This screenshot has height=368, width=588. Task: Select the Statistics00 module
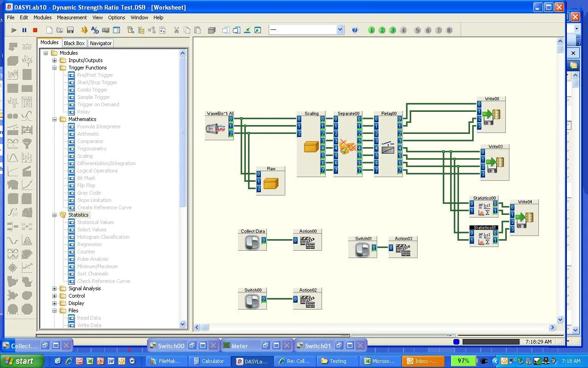pos(484,207)
